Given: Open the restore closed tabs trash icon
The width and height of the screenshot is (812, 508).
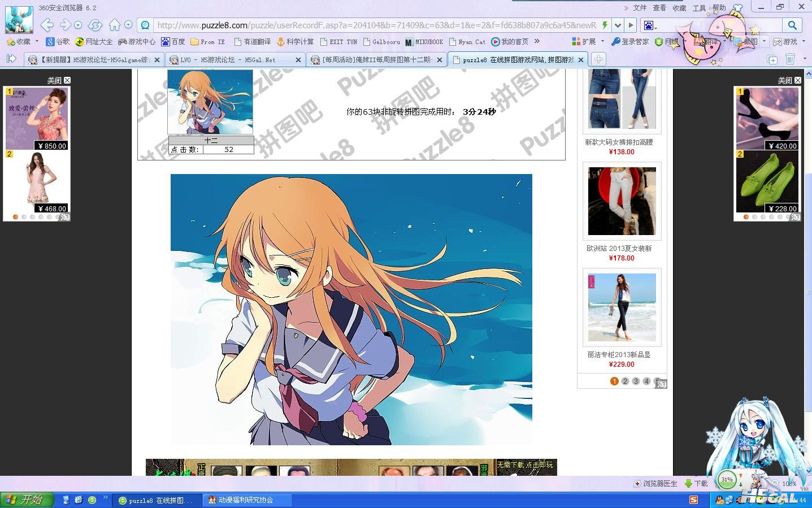Looking at the screenshot, I should 790,59.
